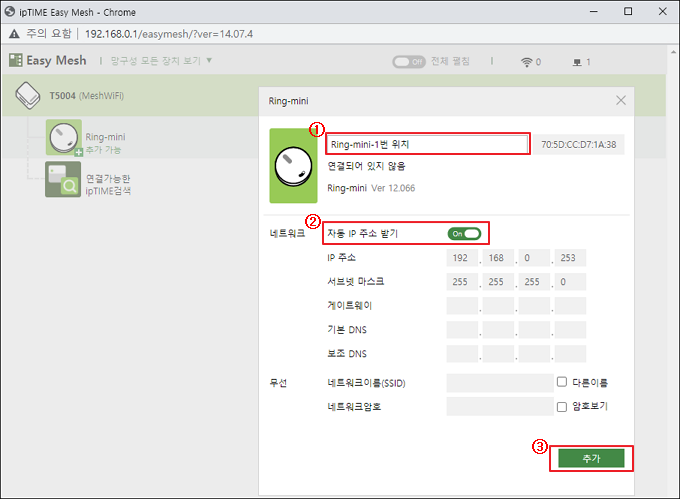Enable the different name checkbox

562,382
